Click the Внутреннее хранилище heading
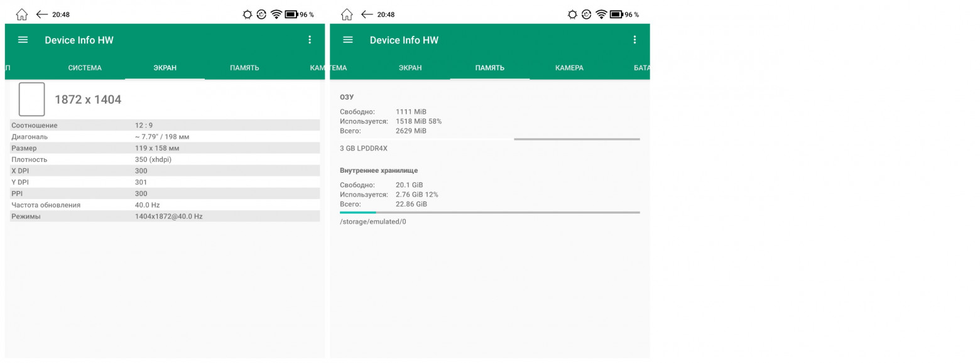Image resolution: width=980 pixels, height=363 pixels. pyautogui.click(x=379, y=170)
